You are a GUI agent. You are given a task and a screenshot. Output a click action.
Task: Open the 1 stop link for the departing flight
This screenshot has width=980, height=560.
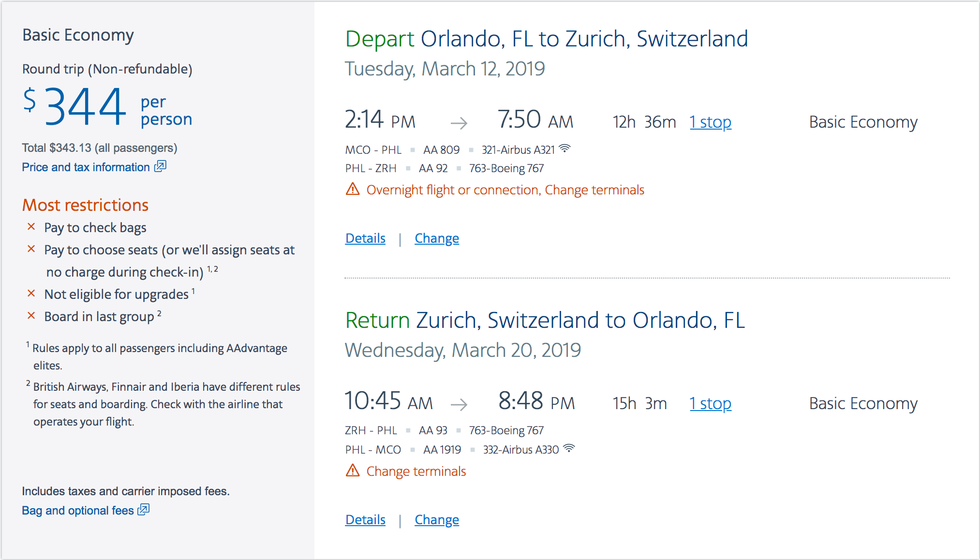[x=710, y=122]
